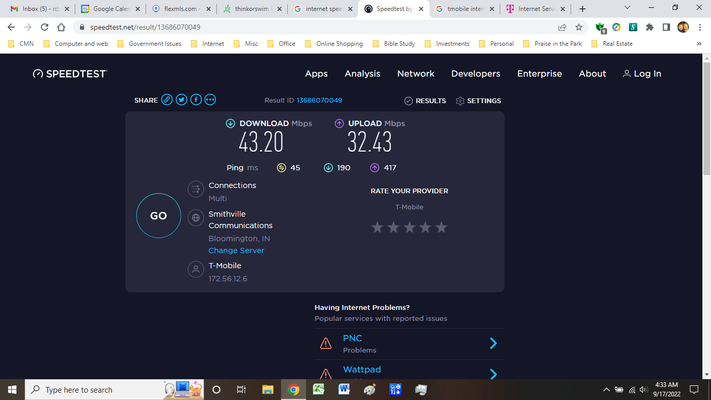Open Online Shopping bookmark folder
The height and width of the screenshot is (400, 711).
pyautogui.click(x=334, y=44)
